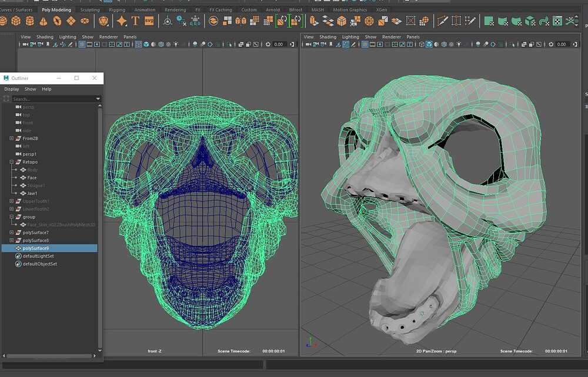The height and width of the screenshot is (377, 588).
Task: Expand the UpperTooth1 node in Outliner
Action: [12, 201]
